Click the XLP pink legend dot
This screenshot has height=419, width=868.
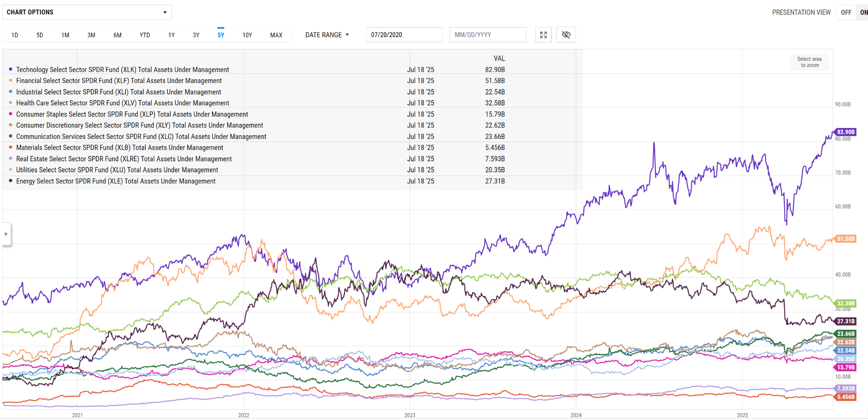tap(11, 114)
